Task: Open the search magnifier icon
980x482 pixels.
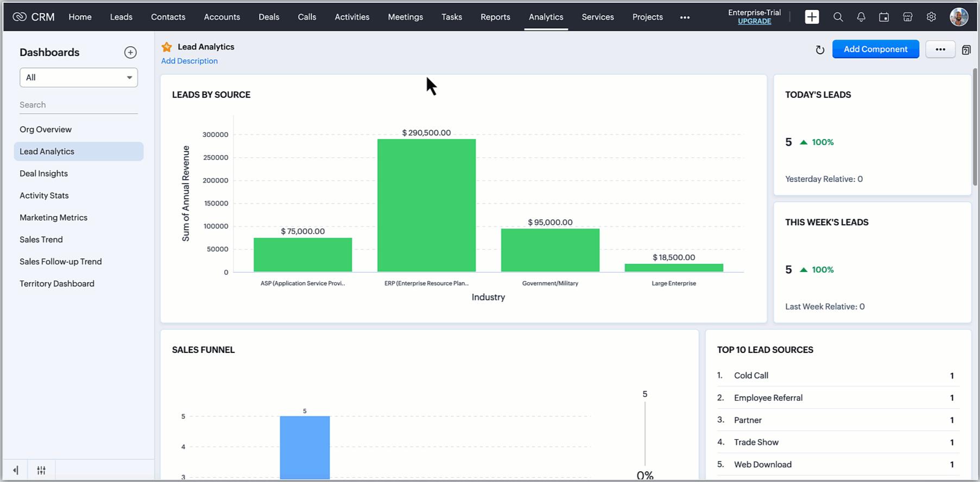Action: [x=838, y=17]
